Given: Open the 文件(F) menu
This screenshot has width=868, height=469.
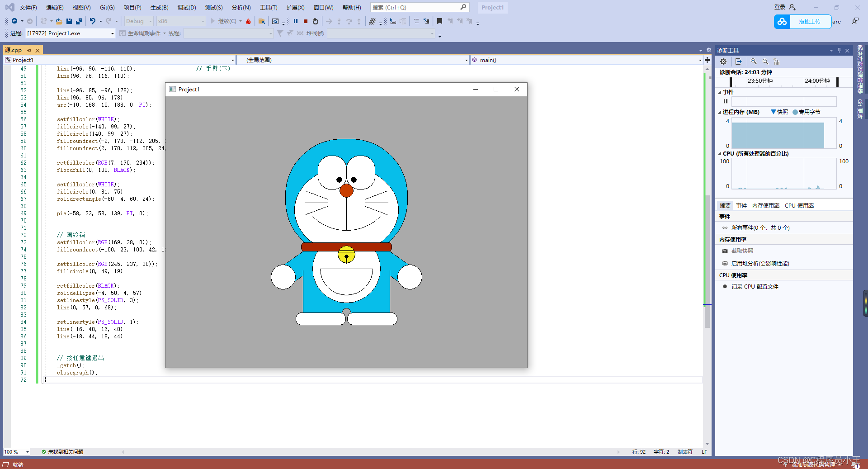Looking at the screenshot, I should (28, 7).
